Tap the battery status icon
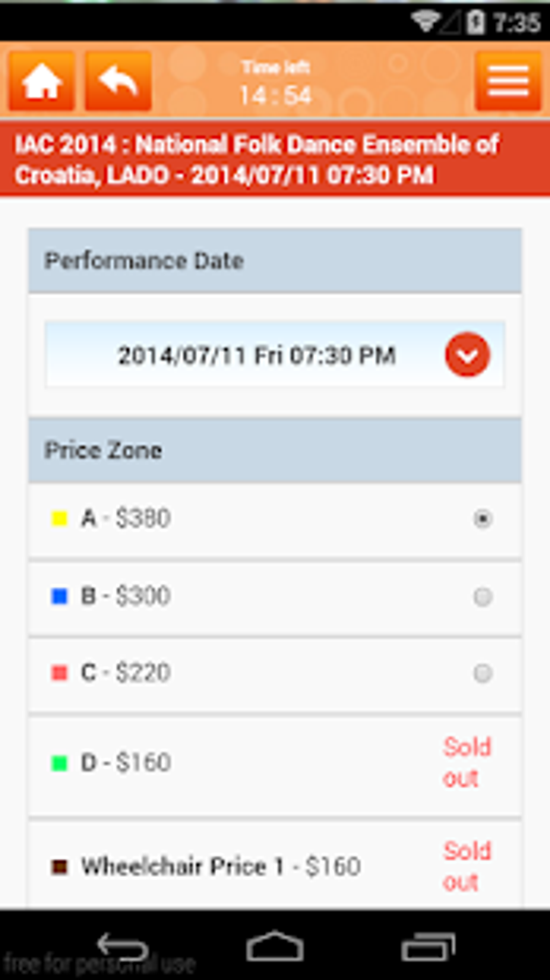 tap(476, 22)
